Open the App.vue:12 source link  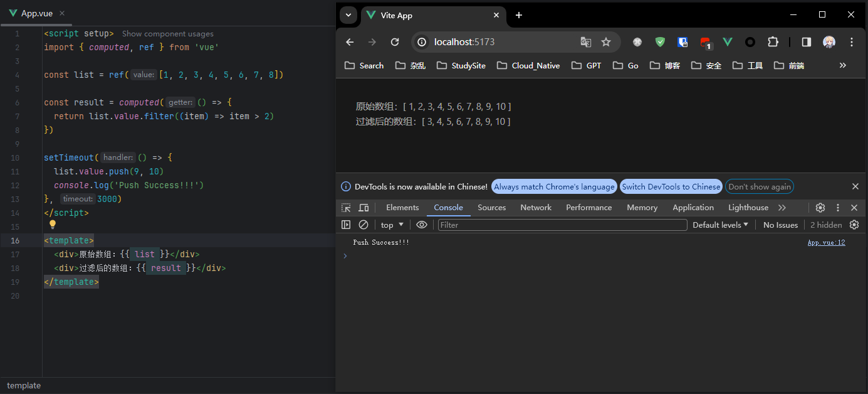tap(826, 242)
